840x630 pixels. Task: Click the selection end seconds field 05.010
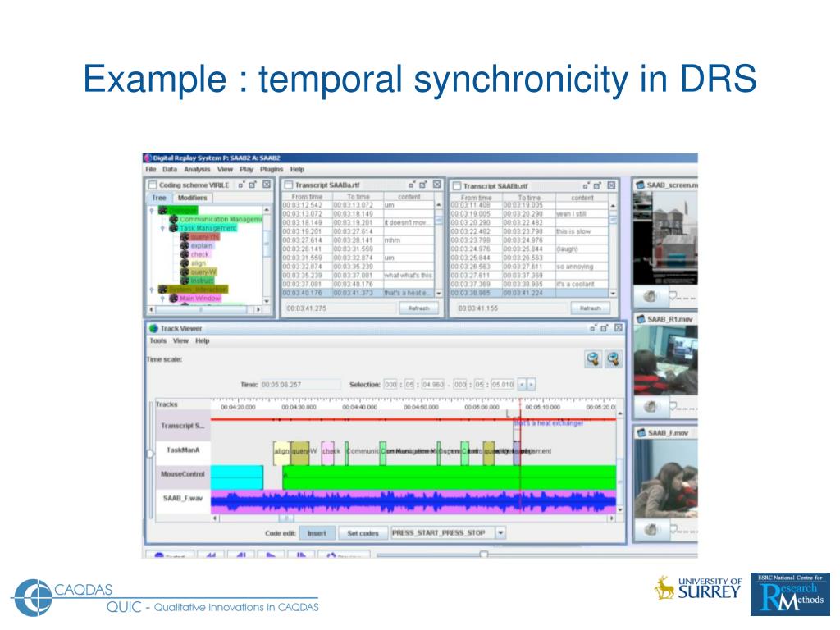tap(503, 385)
